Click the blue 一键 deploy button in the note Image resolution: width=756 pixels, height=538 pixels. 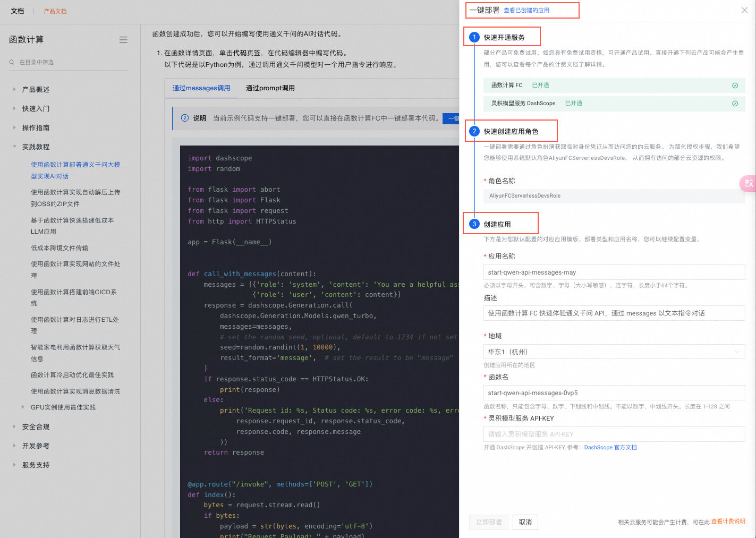click(x=451, y=118)
